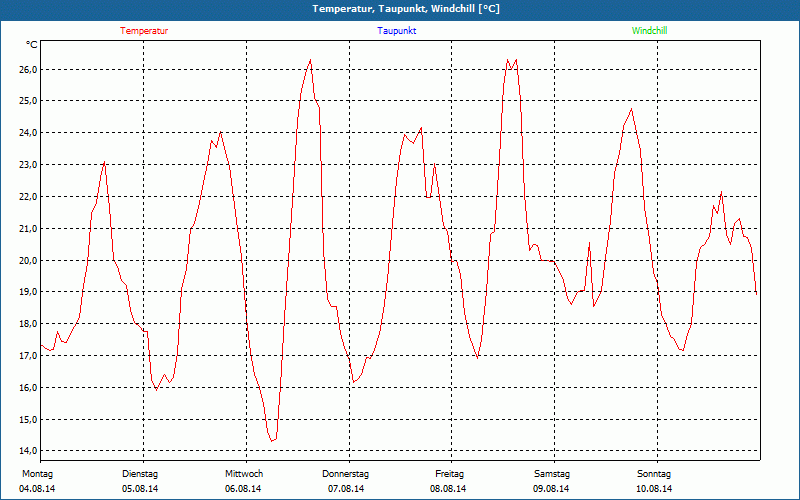Click the 04.08.14 date label
The image size is (800, 500).
tap(37, 489)
